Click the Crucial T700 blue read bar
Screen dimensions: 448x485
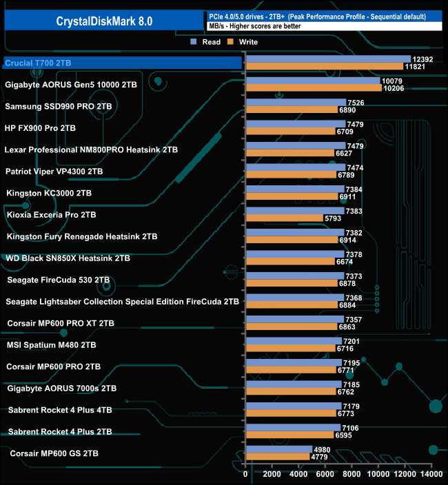coord(329,59)
